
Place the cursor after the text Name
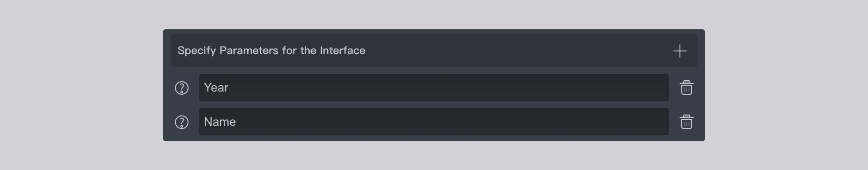pyautogui.click(x=237, y=122)
